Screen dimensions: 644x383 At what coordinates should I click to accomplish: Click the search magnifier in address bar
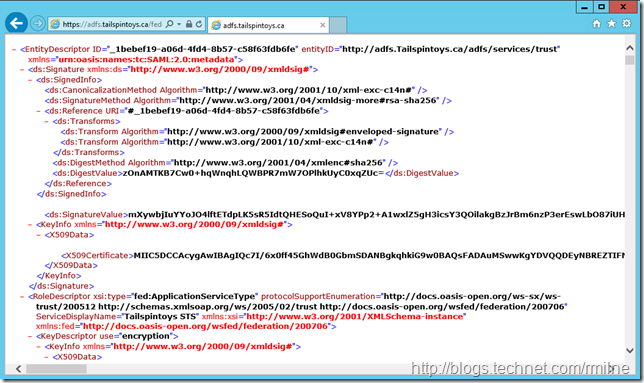169,24
